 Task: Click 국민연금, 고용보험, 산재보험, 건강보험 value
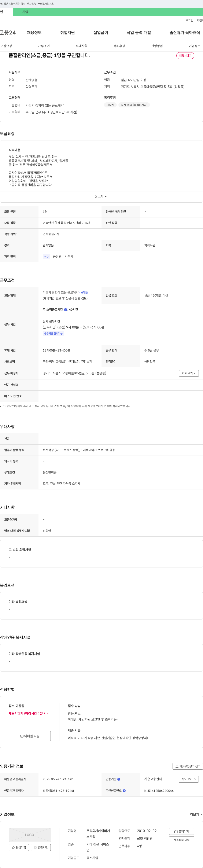(x=67, y=361)
